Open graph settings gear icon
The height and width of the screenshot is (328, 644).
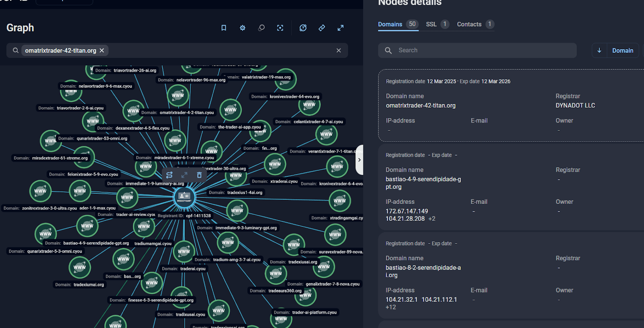click(242, 28)
